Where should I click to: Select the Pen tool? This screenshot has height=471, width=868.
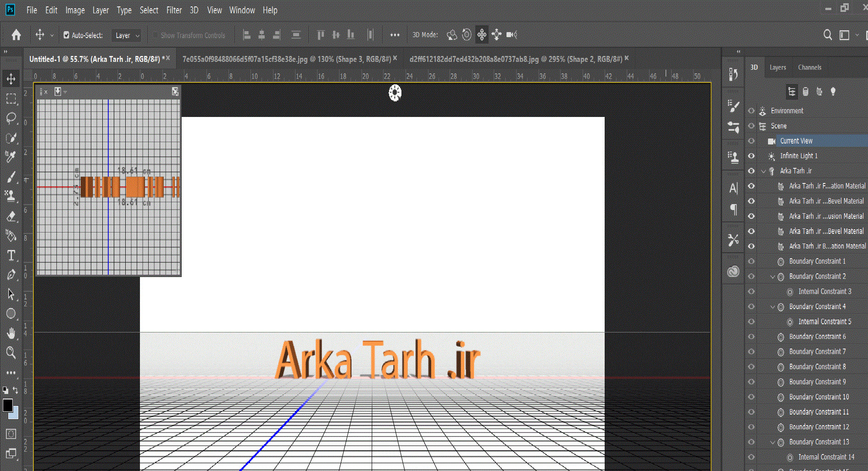click(x=11, y=275)
